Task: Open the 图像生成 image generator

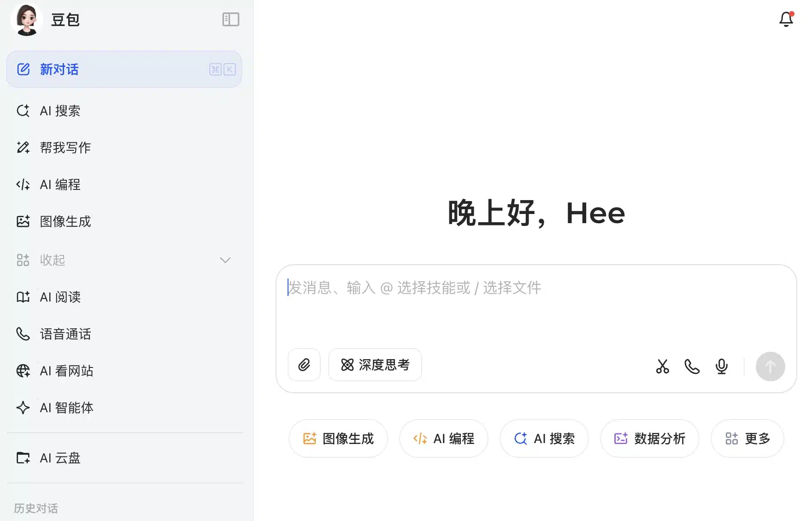Action: click(65, 221)
